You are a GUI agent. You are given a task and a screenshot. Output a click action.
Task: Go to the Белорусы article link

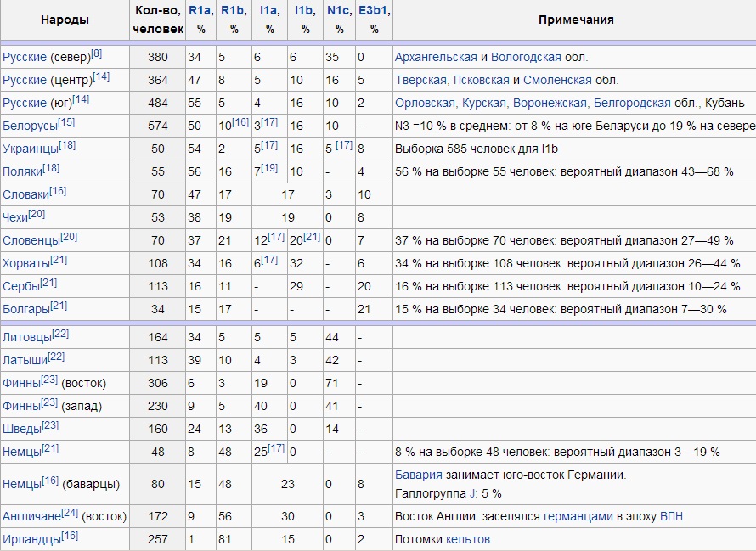[x=30, y=127]
